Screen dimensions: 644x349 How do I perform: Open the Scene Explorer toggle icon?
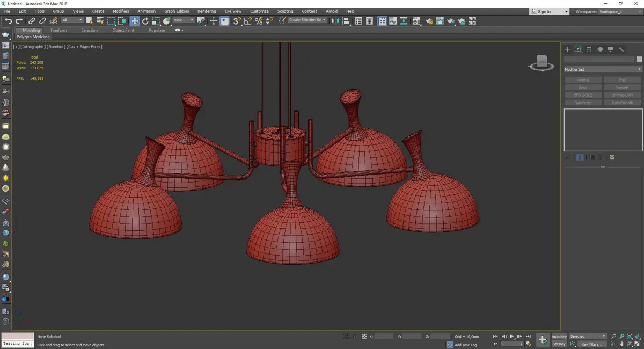pos(358,21)
